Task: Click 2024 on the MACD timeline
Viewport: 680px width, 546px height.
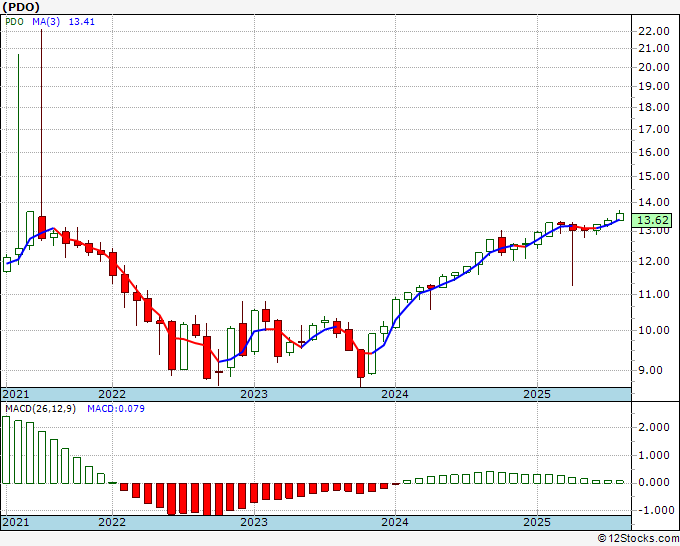Action: pos(395,522)
